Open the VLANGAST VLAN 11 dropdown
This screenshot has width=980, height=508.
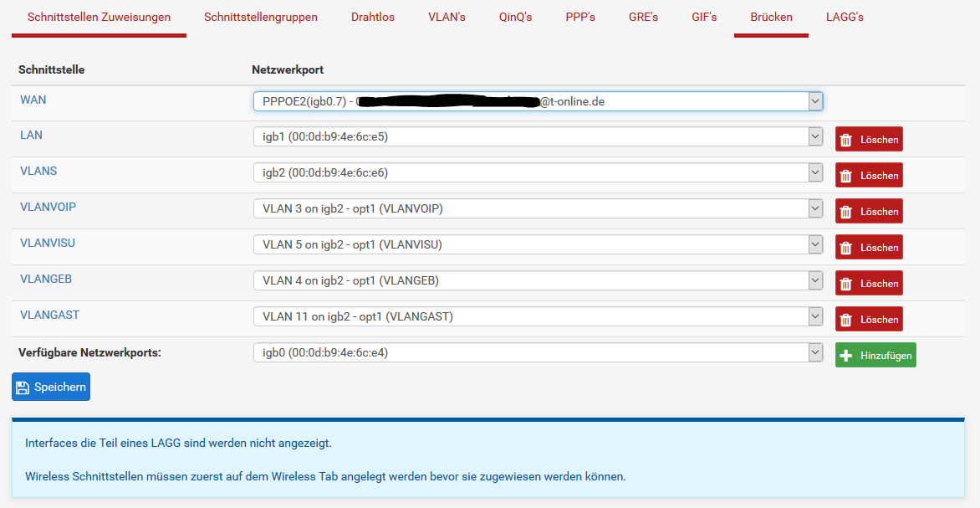[x=538, y=316]
